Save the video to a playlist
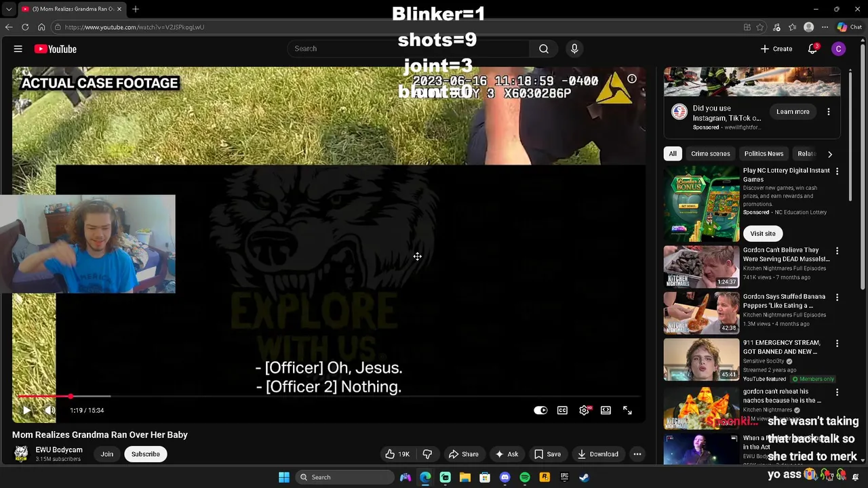This screenshot has width=868, height=488. (547, 454)
